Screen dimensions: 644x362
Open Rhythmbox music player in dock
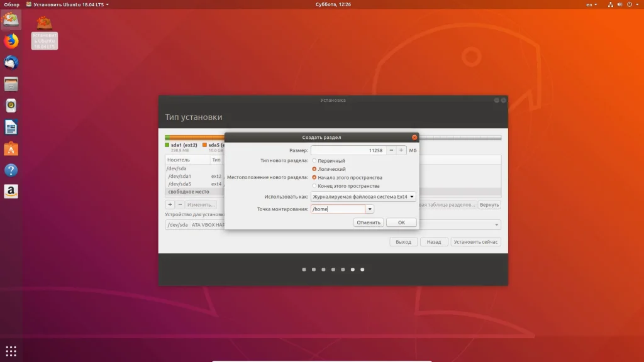(11, 106)
